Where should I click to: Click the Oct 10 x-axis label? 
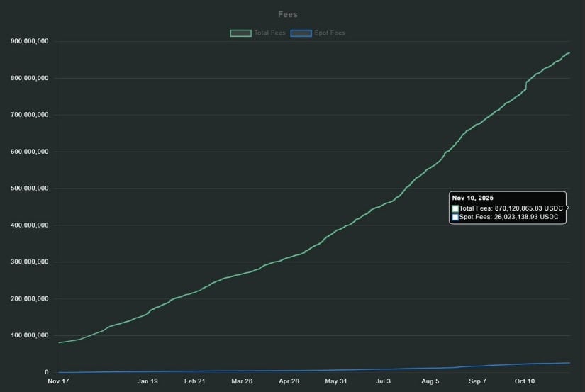(525, 381)
